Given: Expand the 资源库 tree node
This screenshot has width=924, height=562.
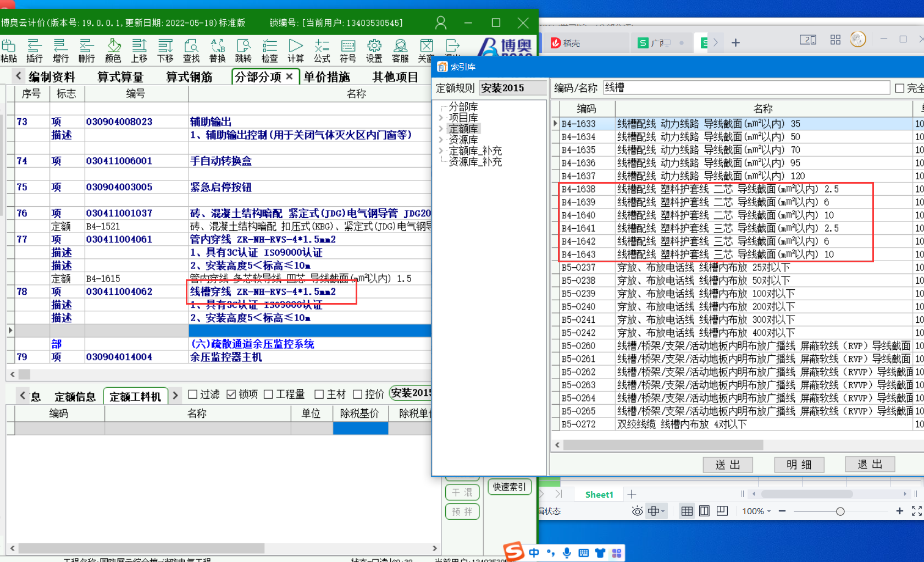Looking at the screenshot, I should point(441,140).
